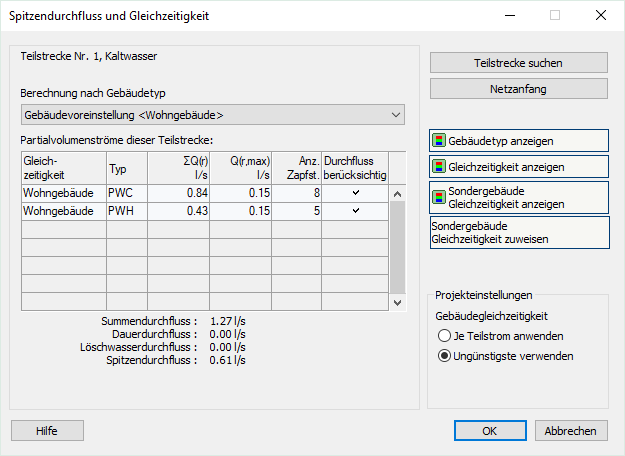This screenshot has height=456, width=625.
Task: Click the Dauerdurchfluss value '0.00 l/s'
Action: (228, 334)
